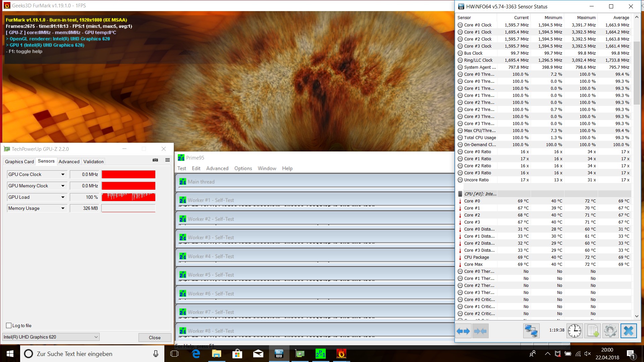This screenshot has width=644, height=362.
Task: Click the GPU-Z Close button
Action: pos(155,338)
